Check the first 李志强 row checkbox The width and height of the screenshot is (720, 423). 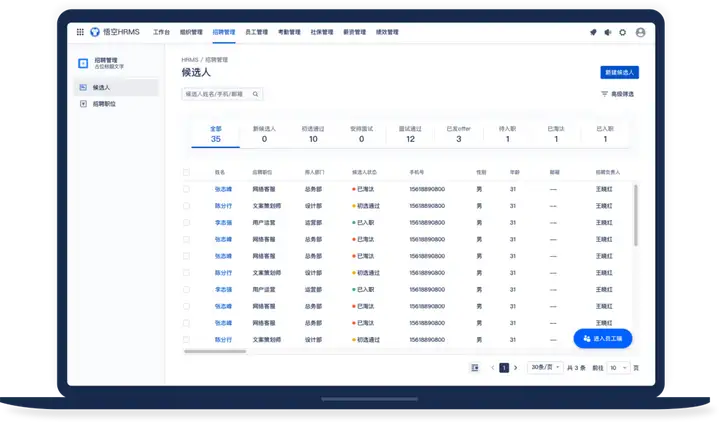[186, 223]
